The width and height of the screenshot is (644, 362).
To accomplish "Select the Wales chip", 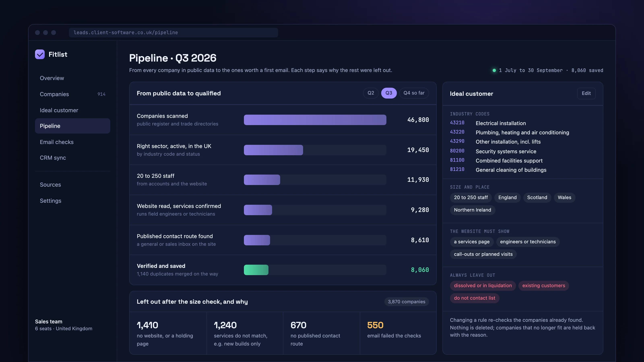I will 564,197.
